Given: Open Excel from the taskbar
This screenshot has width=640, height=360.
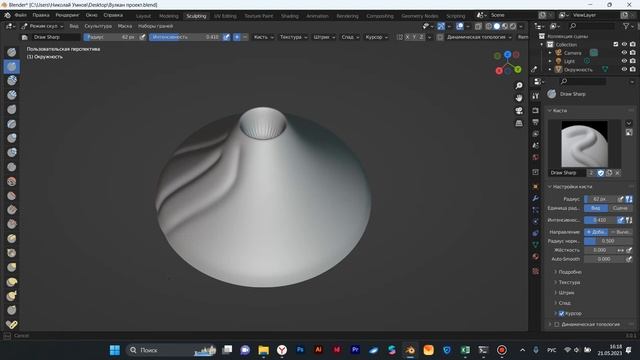Looking at the screenshot, I should (465, 350).
